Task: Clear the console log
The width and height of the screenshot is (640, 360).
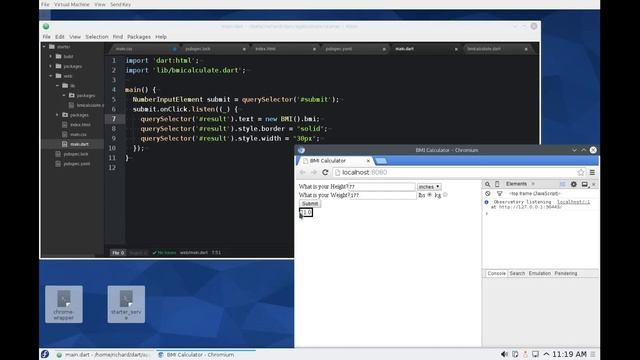Action: [x=488, y=193]
